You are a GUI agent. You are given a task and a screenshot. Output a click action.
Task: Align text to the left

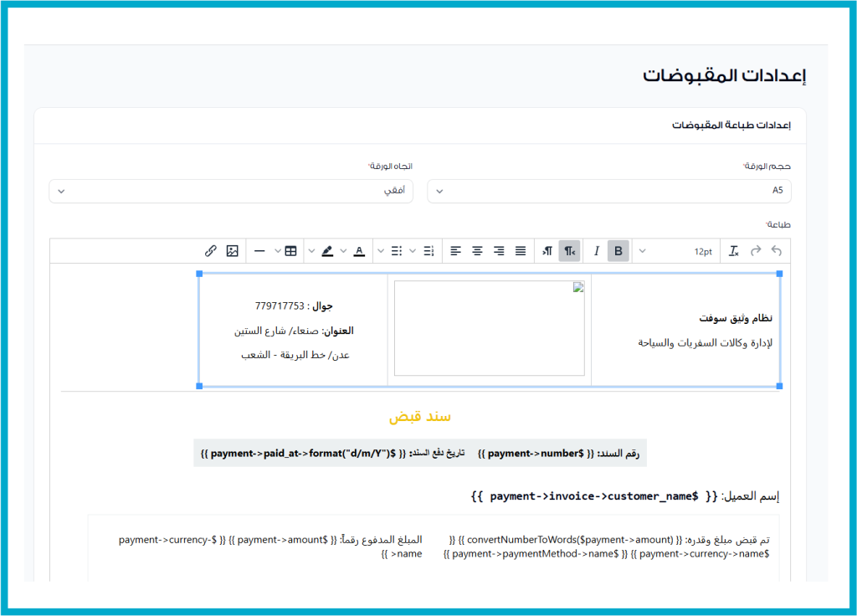click(x=455, y=251)
